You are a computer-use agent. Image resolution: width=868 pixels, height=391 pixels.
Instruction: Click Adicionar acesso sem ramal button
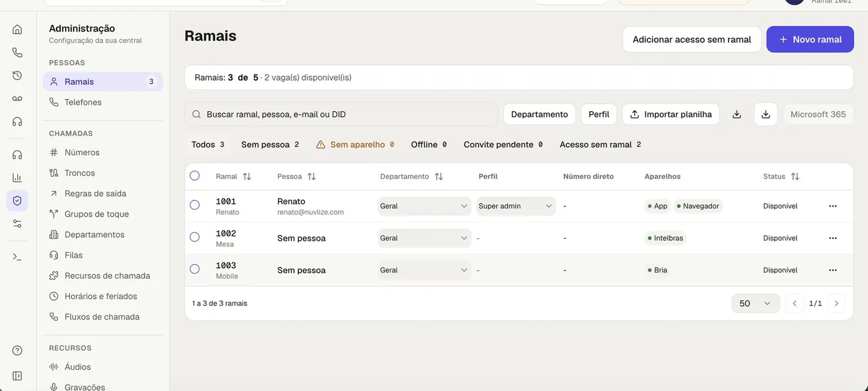click(x=692, y=39)
